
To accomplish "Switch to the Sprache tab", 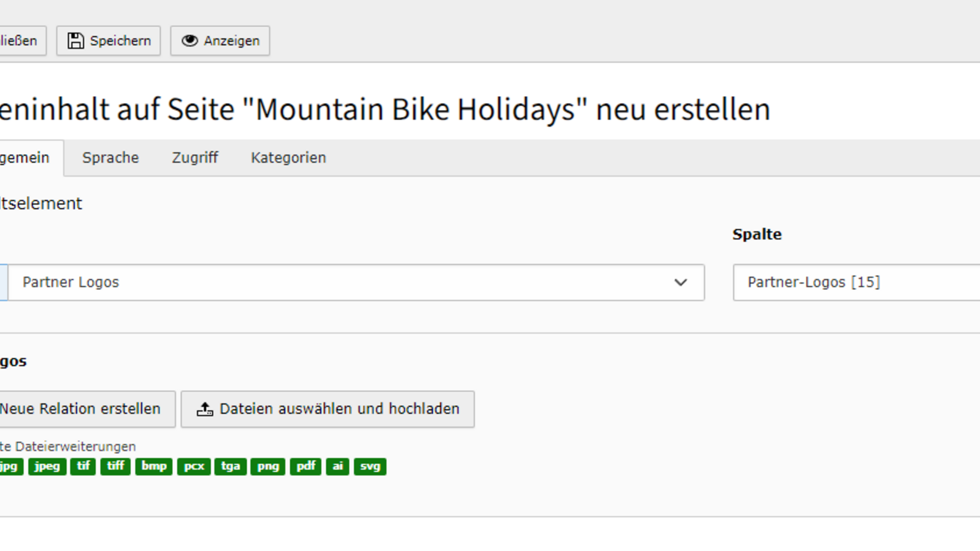I will pyautogui.click(x=110, y=158).
